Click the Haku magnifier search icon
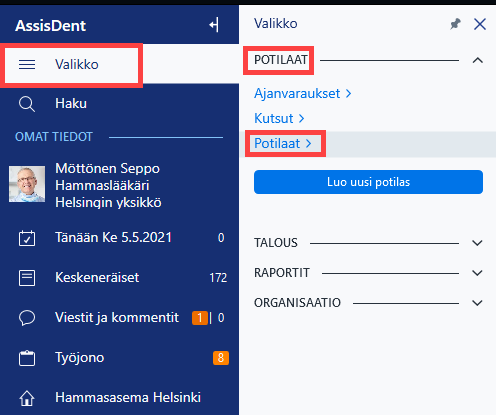Viewport: 496px width, 415px height. coord(27,104)
